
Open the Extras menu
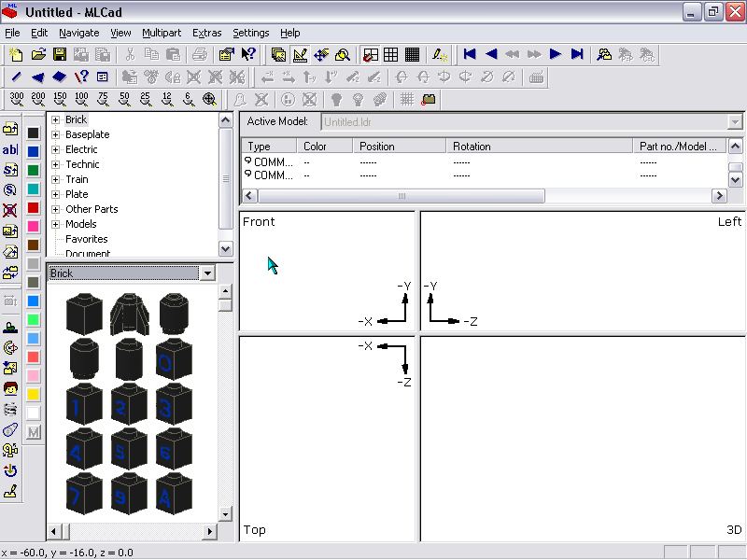point(206,33)
